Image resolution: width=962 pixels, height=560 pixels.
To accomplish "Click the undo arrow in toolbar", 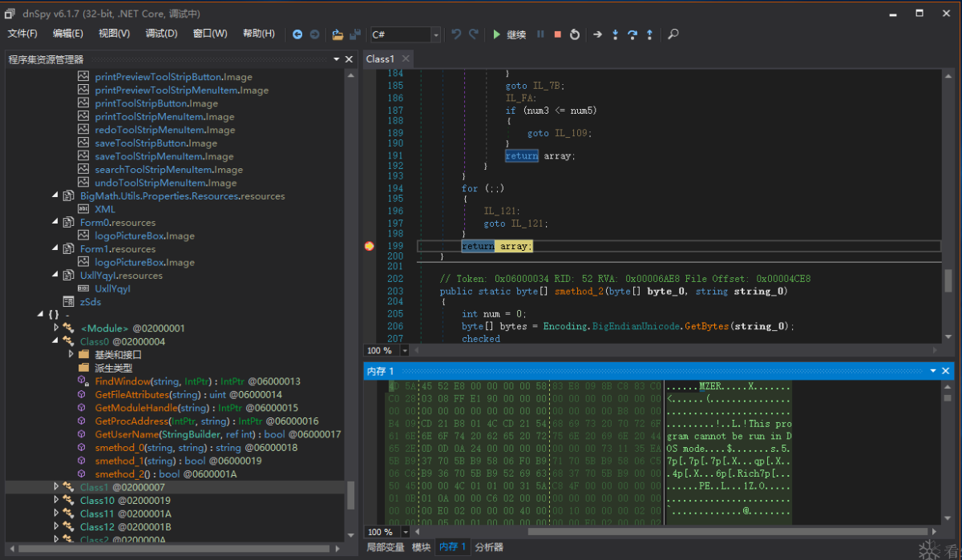I will tap(456, 34).
